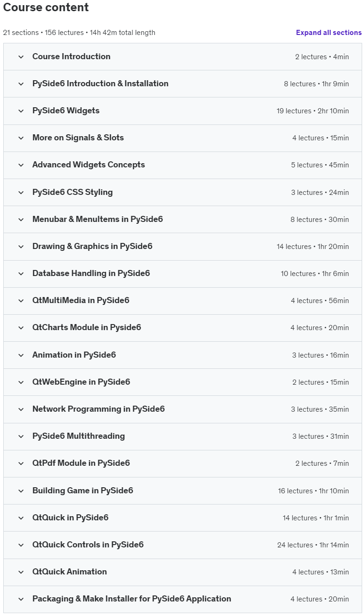Click the Course content heading
The width and height of the screenshot is (364, 615).
pyautogui.click(x=46, y=7)
